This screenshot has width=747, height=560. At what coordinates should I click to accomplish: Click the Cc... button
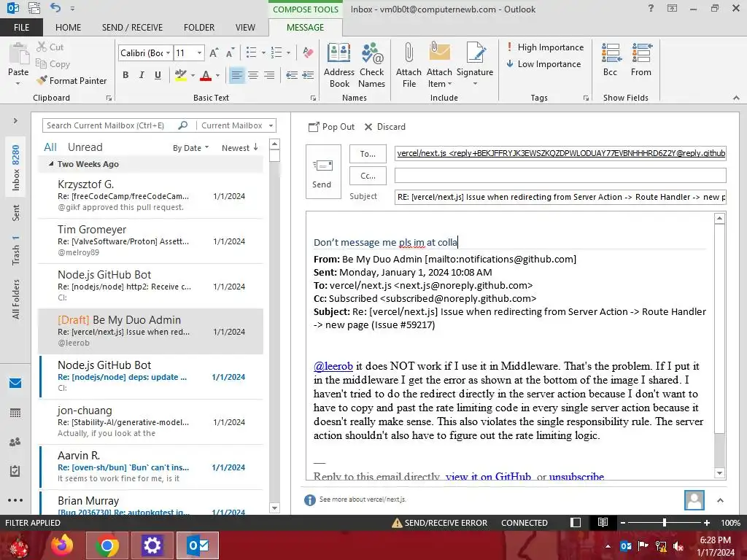[368, 176]
